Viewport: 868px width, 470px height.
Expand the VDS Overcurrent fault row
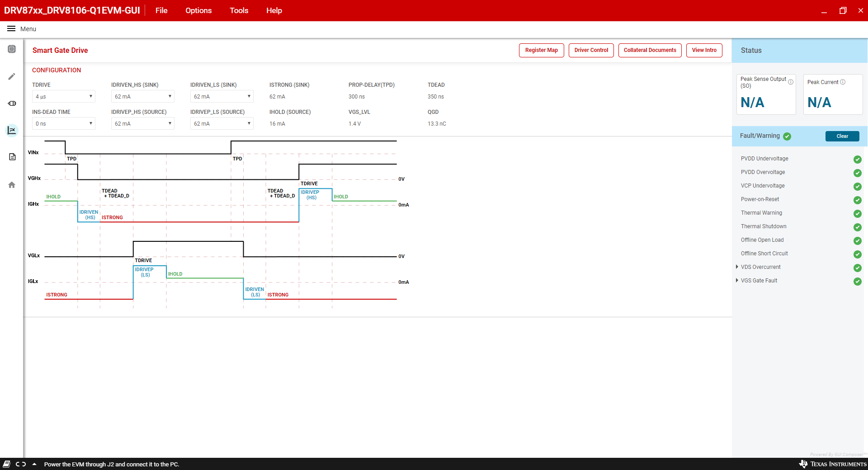[x=737, y=267]
